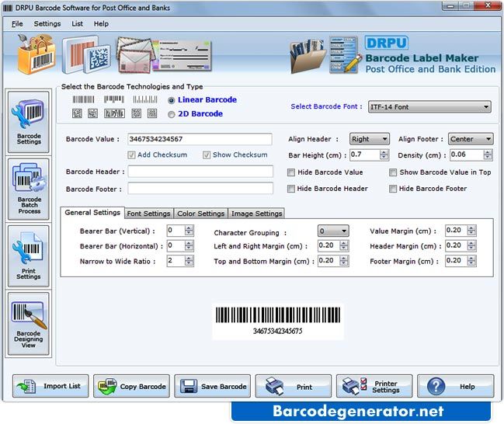The width and height of the screenshot is (504, 424).
Task: Enable Show Barcode Value in Top
Action: [x=393, y=172]
